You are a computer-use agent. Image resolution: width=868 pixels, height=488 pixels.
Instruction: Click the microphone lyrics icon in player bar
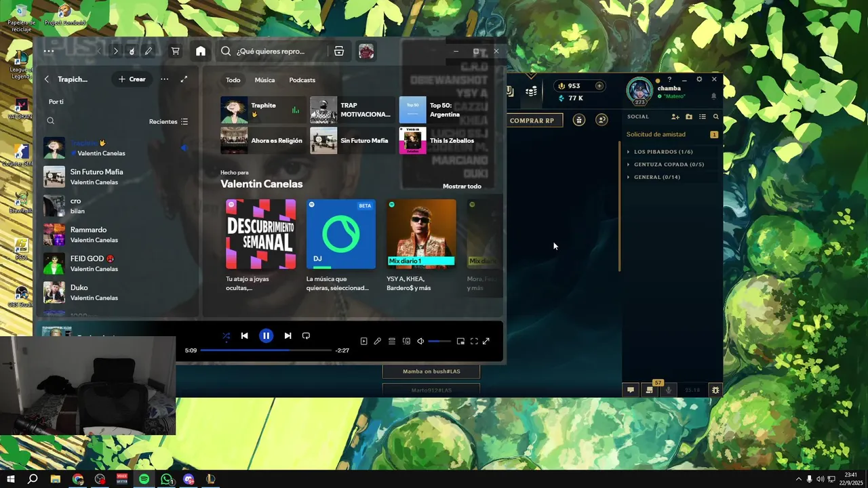click(377, 342)
